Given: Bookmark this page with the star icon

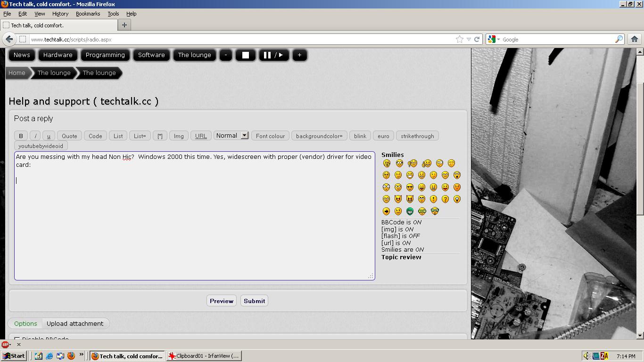Looking at the screenshot, I should [x=460, y=40].
